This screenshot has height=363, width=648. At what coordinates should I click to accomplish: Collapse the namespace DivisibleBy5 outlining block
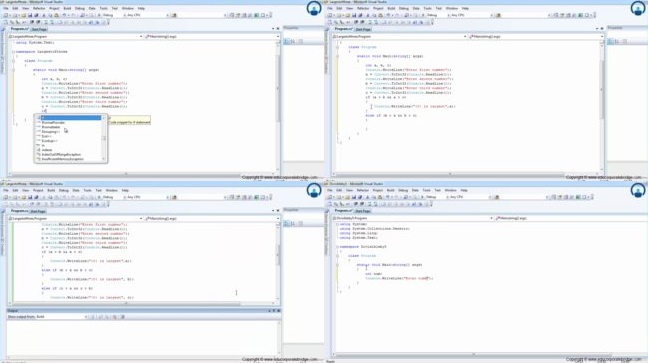click(x=337, y=247)
